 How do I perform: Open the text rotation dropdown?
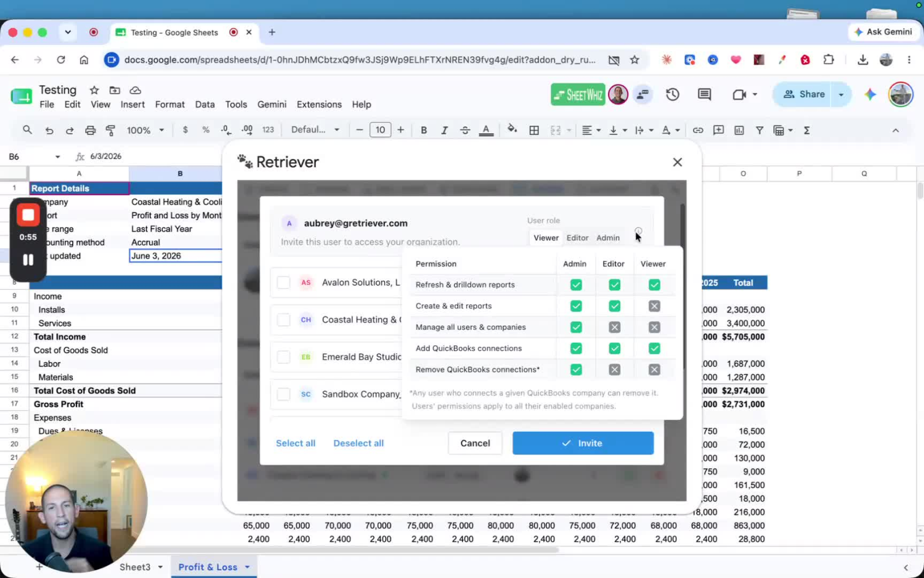(x=670, y=130)
